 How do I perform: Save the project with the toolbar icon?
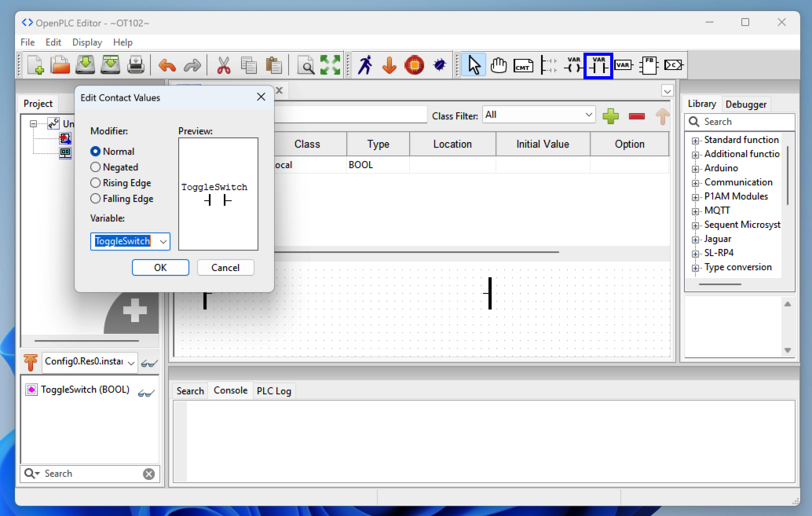pyautogui.click(x=85, y=65)
